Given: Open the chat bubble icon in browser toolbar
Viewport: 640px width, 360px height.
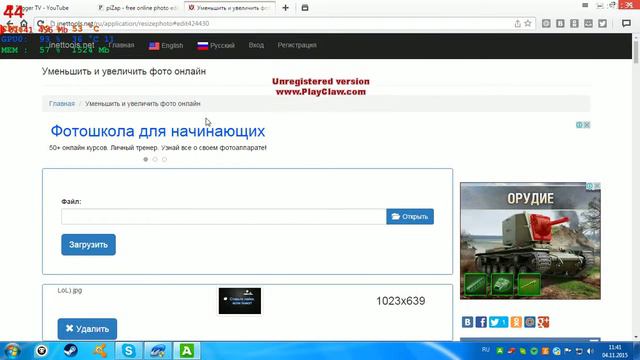Looking at the screenshot, I should point(626,23).
